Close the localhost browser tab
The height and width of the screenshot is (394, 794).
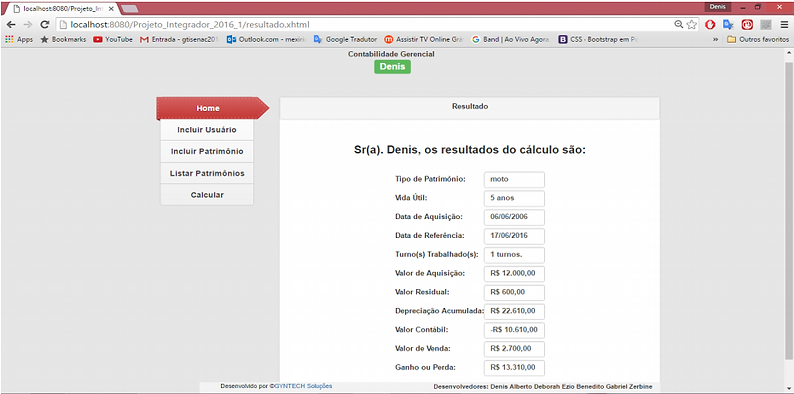point(111,9)
